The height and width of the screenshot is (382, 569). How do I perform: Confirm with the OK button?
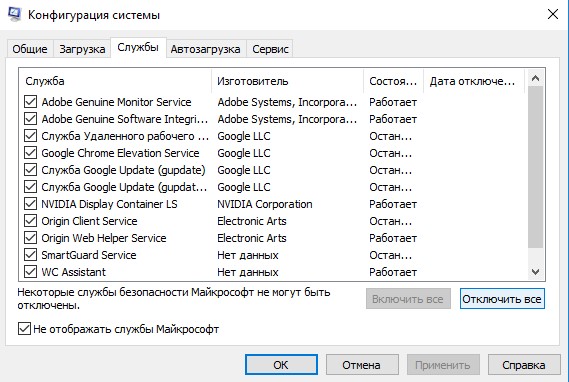(281, 365)
